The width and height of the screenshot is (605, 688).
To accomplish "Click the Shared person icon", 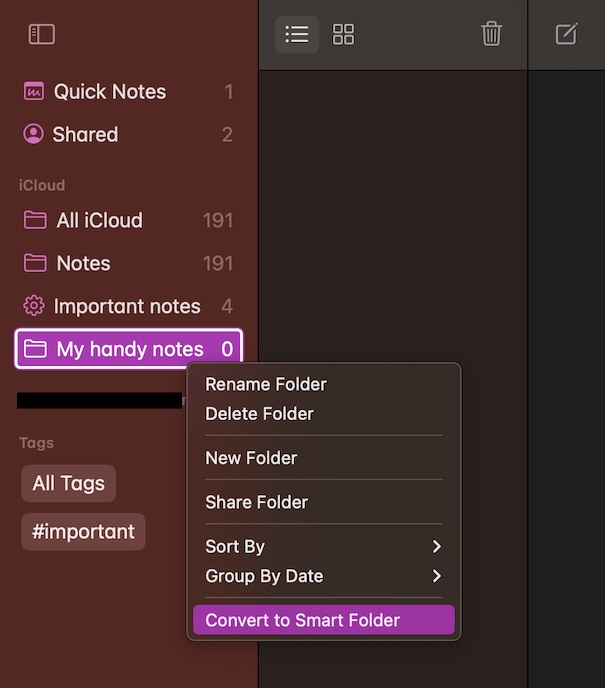I will 33,134.
